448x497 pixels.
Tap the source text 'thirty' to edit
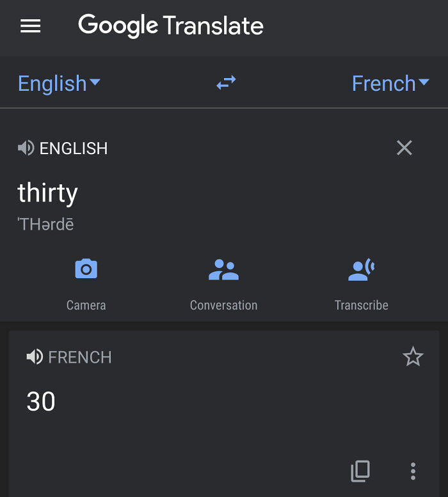tap(47, 193)
